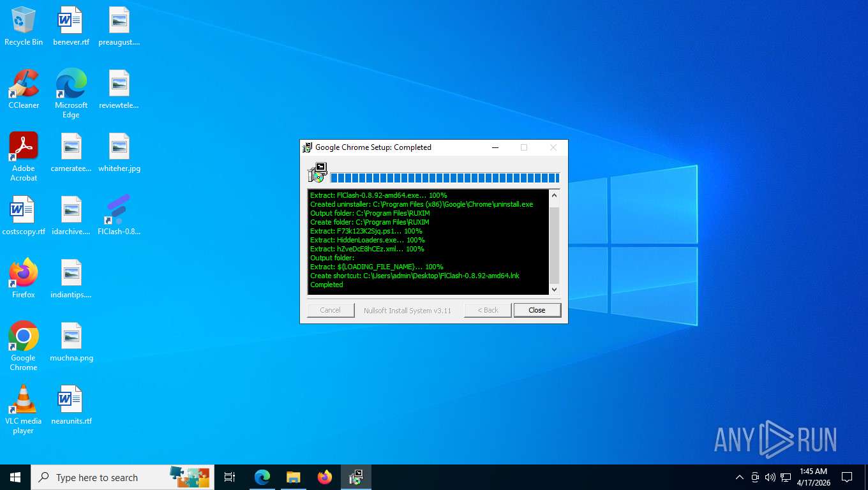This screenshot has height=490, width=868.
Task: Click the Meet Now tray icon
Action: pos(755,477)
